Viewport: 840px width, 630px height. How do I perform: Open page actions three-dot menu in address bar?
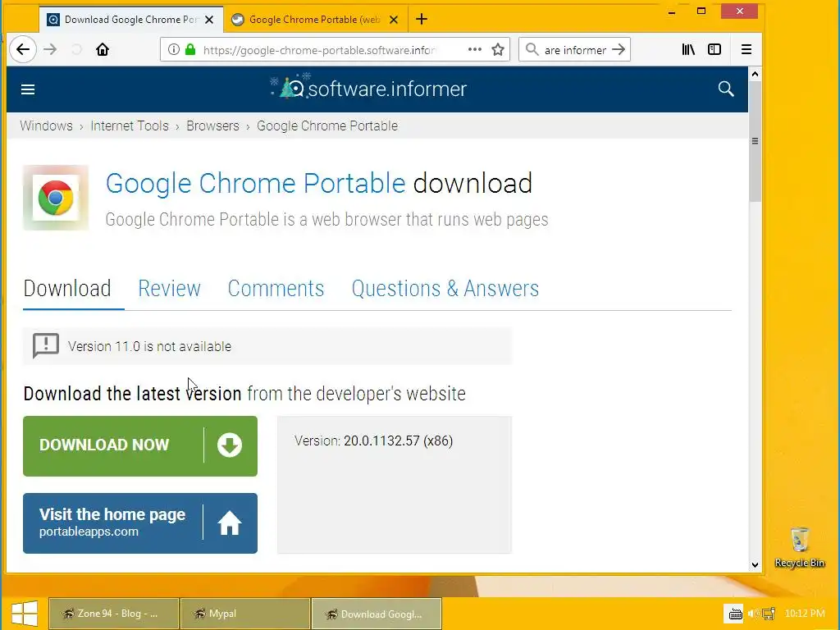pos(475,49)
